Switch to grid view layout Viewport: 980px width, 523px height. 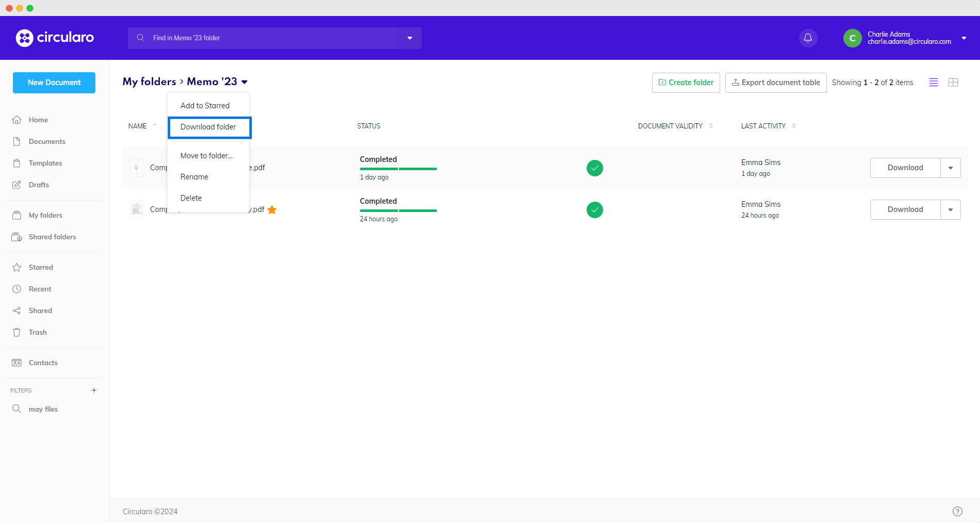click(x=953, y=83)
